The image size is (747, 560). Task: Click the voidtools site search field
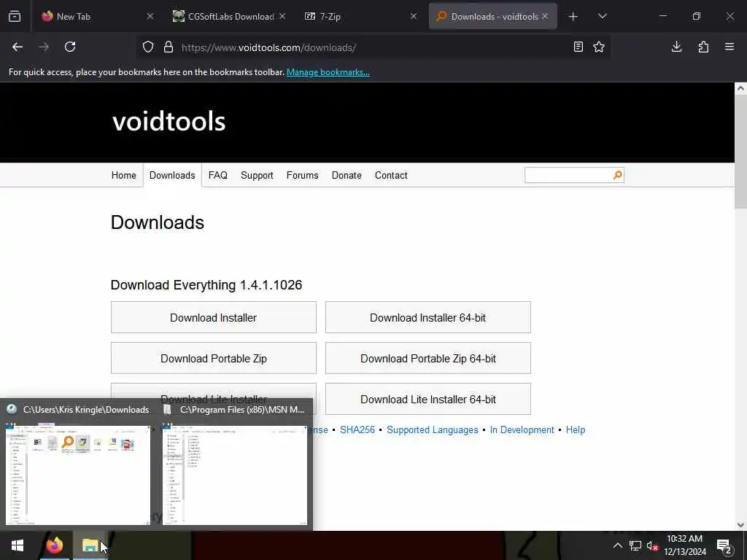click(x=568, y=175)
